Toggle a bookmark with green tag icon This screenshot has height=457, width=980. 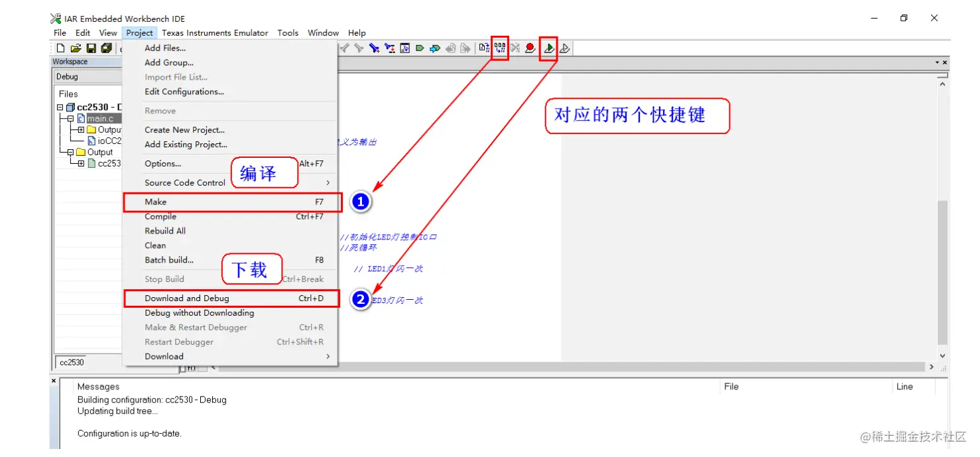[420, 48]
